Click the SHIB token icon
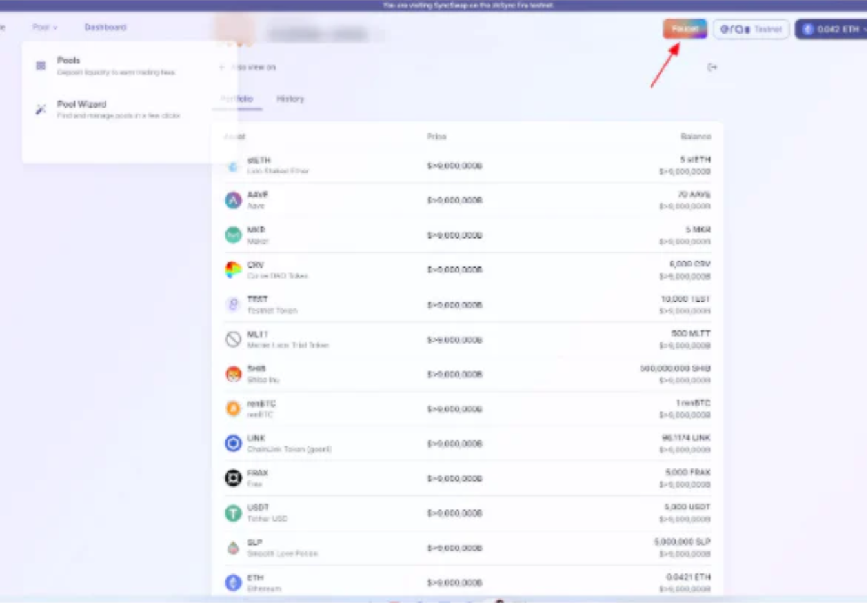The height and width of the screenshot is (603, 868). pyautogui.click(x=233, y=374)
